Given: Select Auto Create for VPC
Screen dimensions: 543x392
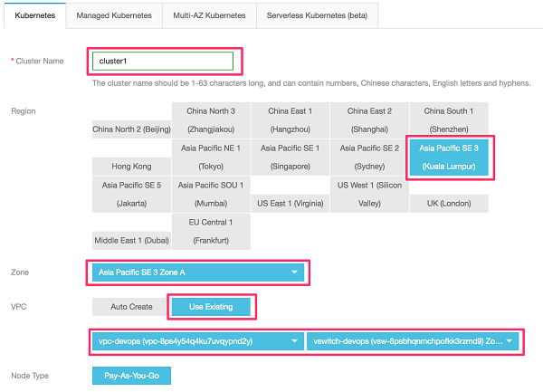Looking at the screenshot, I should 131,307.
